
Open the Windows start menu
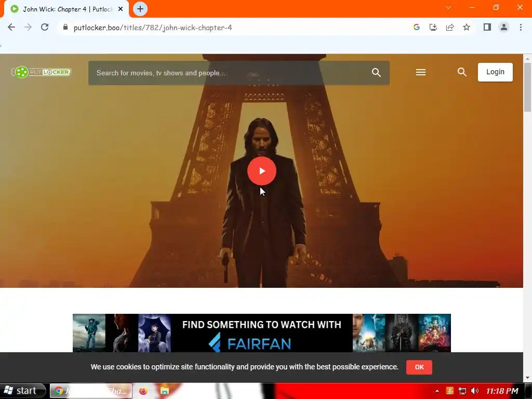23,391
